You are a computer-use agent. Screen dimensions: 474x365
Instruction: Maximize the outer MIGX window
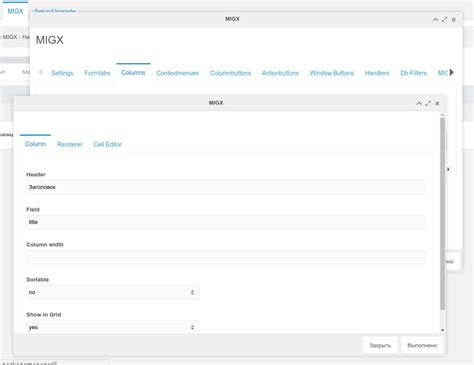[x=444, y=20]
